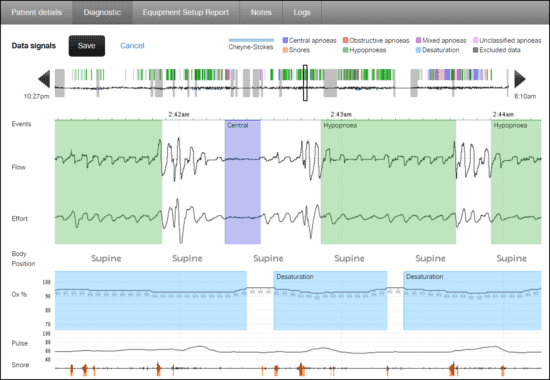
Task: Click the Excluded data legend swatch
Action: (x=476, y=50)
